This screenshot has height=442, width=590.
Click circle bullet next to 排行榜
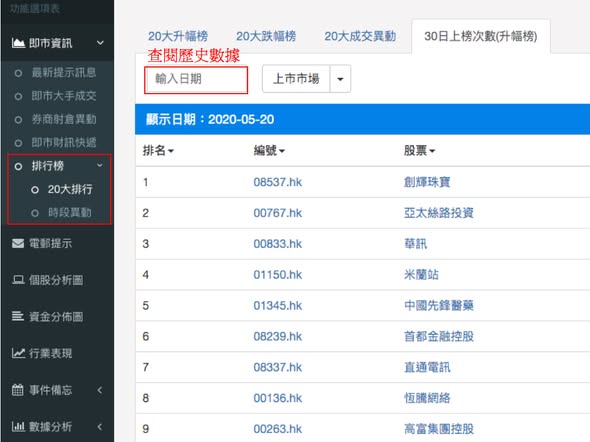coord(18,166)
